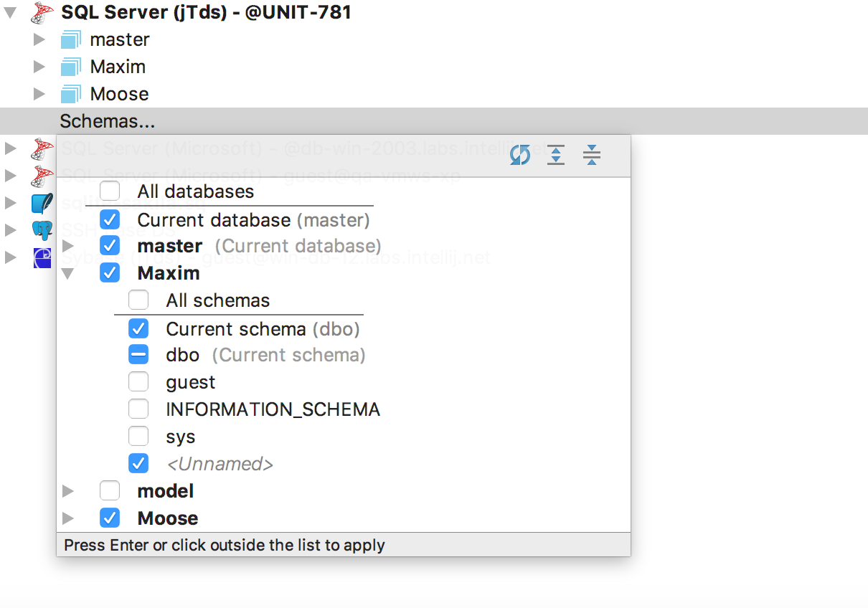Click the SQL Server (jTds) data source icon
This screenshot has width=868, height=608.
pyautogui.click(x=43, y=12)
